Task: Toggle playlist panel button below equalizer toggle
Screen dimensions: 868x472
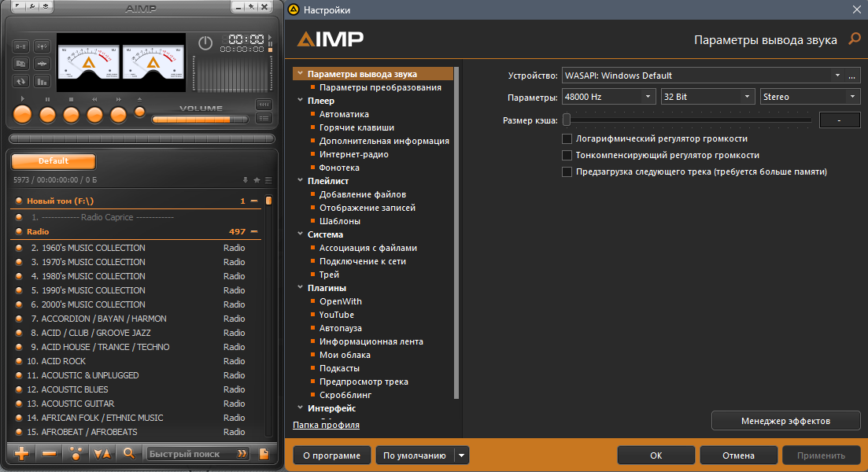Action: point(264,118)
